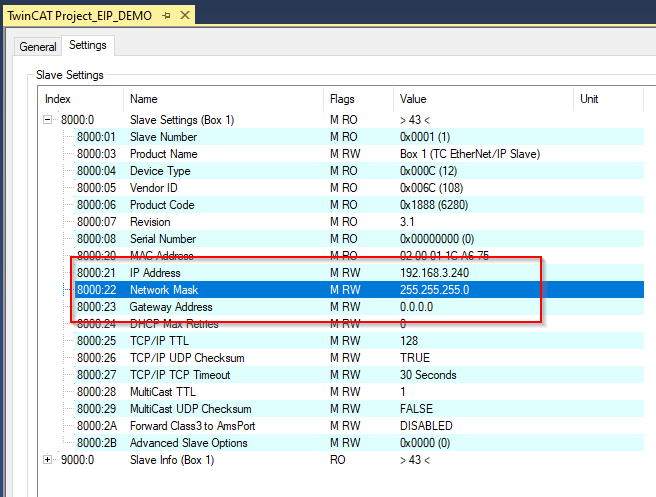Click the revision value 3.1

pos(407,222)
